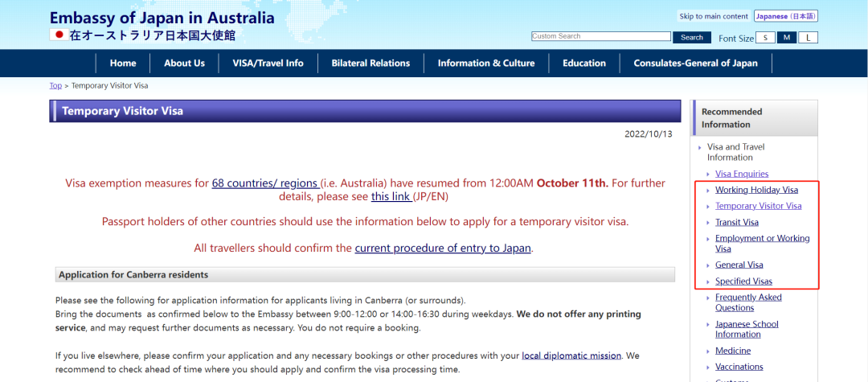Image resolution: width=868 pixels, height=382 pixels.
Task: Set font size to L
Action: 809,38
